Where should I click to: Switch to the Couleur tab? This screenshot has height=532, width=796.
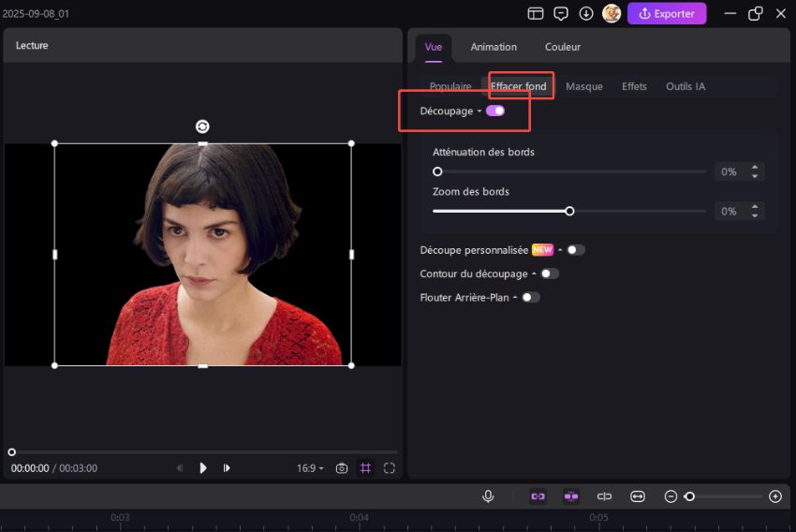click(x=563, y=47)
